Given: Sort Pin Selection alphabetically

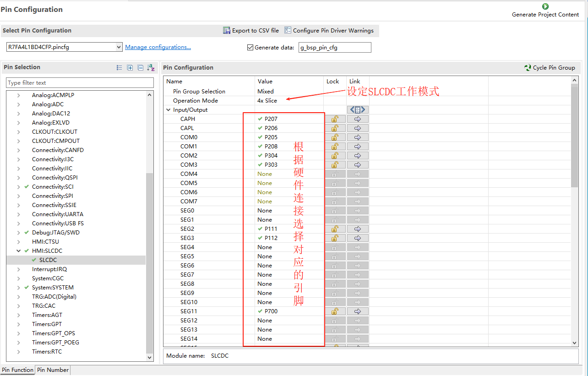Looking at the screenshot, I should coord(151,67).
